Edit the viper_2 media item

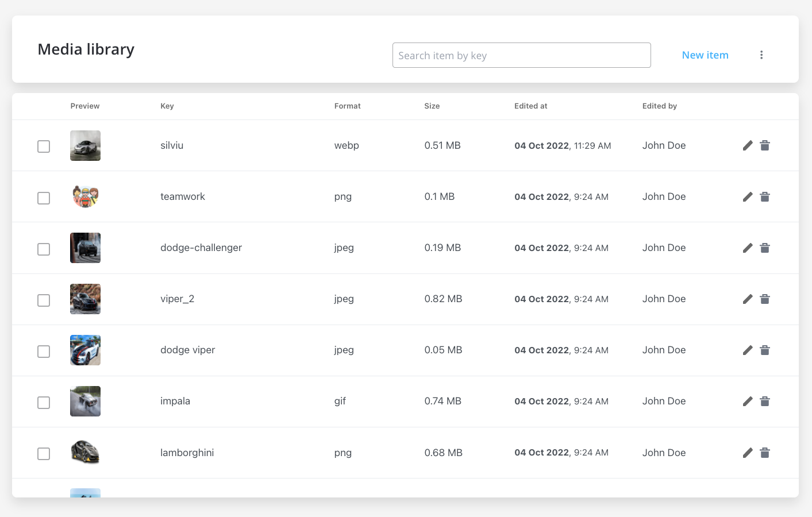point(747,299)
